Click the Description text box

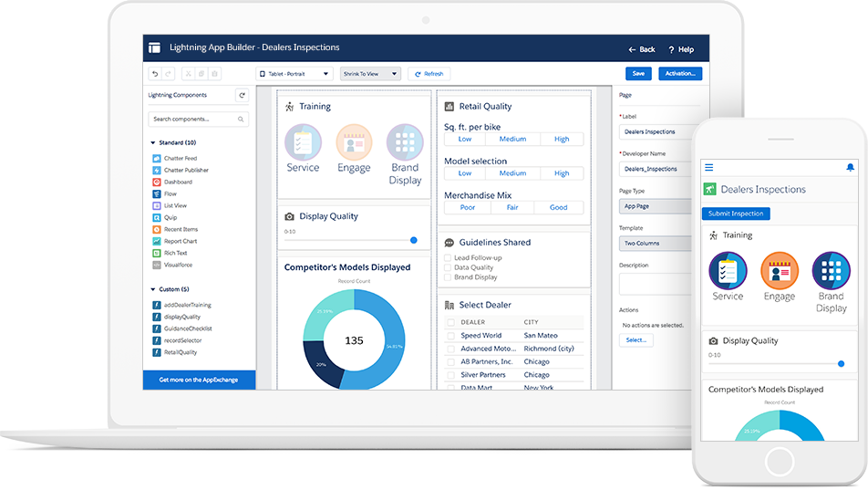(x=655, y=284)
